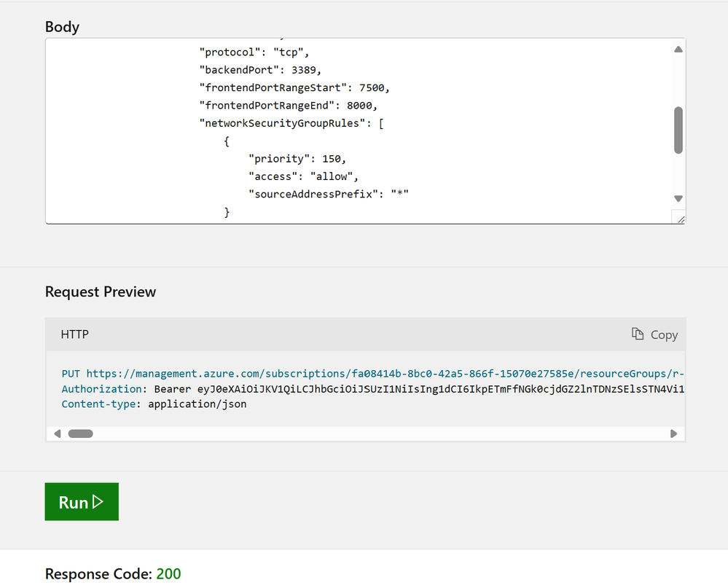Click the "sourceAddressPrefix" line in Body
This screenshot has height=588, width=728.
pyautogui.click(x=329, y=194)
